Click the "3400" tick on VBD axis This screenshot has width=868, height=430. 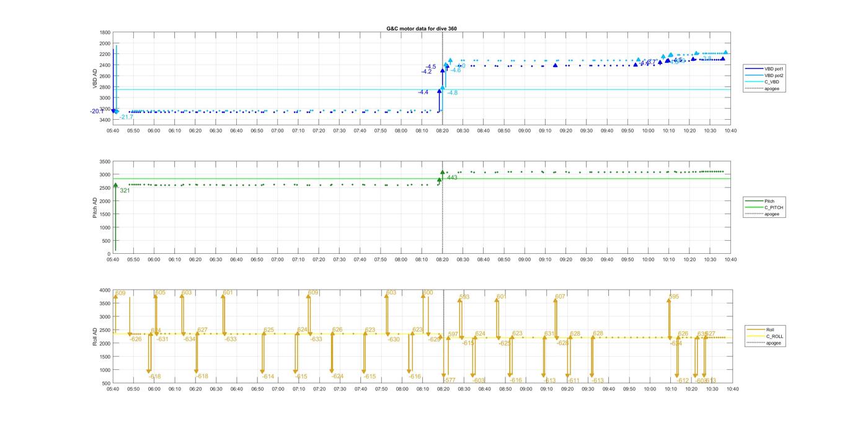tap(105, 120)
